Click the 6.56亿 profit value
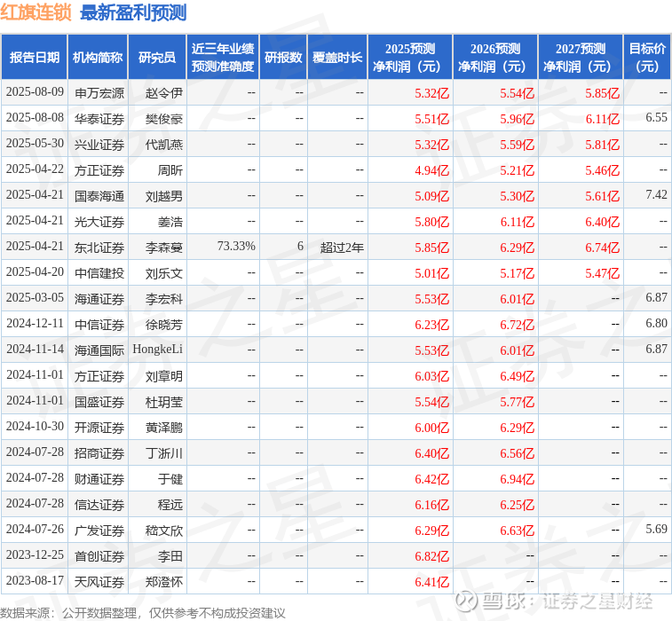This screenshot has height=621, width=672. [x=518, y=453]
